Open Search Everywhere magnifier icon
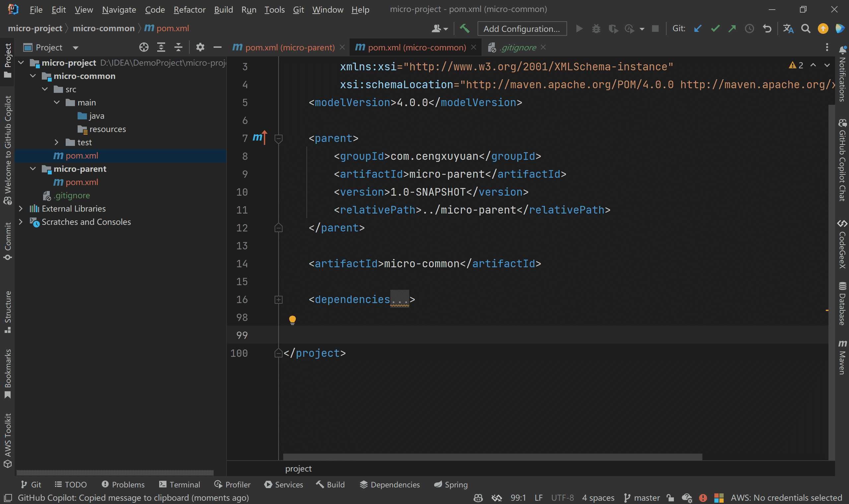 tap(806, 29)
